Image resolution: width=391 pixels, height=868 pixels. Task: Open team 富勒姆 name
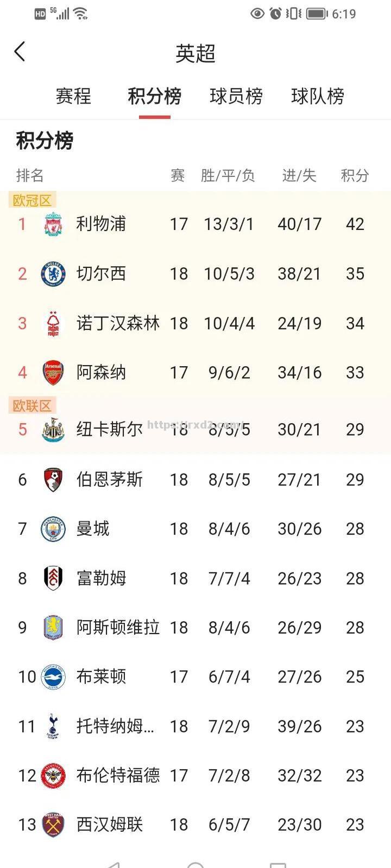102,578
